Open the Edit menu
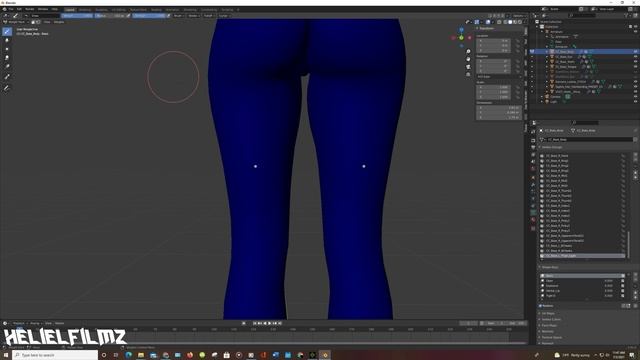640x360 pixels. (x=19, y=9)
